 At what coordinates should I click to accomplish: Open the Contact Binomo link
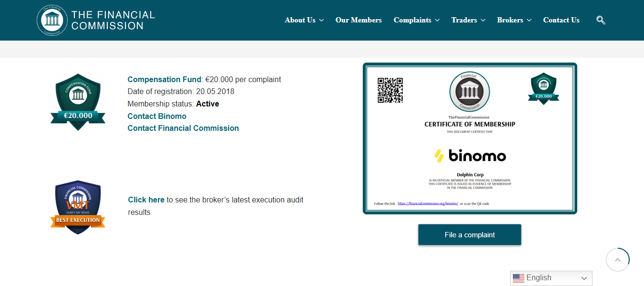[x=157, y=116]
